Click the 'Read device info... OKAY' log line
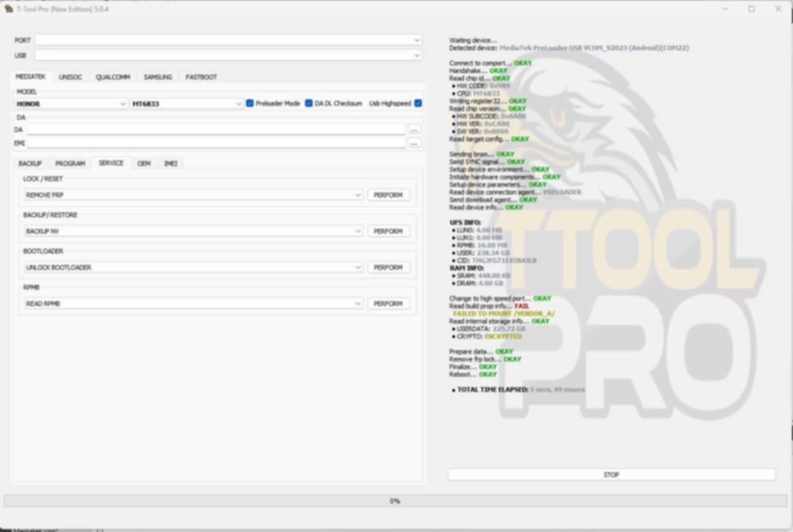793x532 pixels. pos(486,207)
